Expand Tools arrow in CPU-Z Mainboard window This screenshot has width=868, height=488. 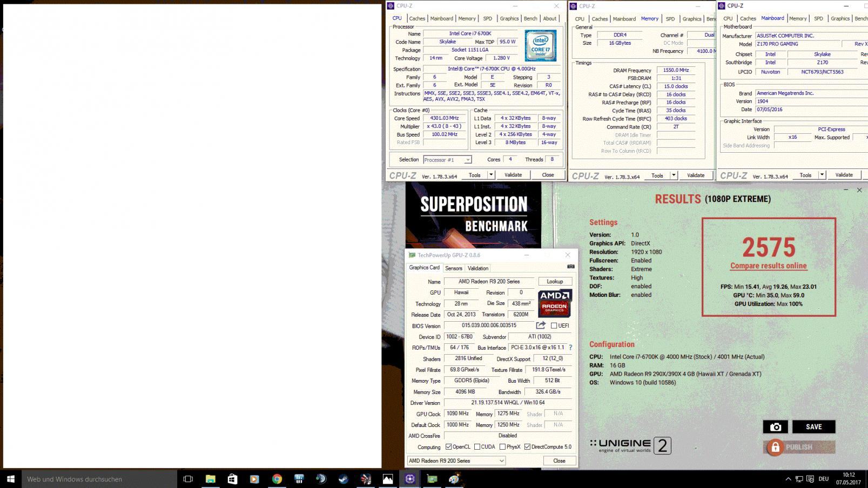coord(822,175)
